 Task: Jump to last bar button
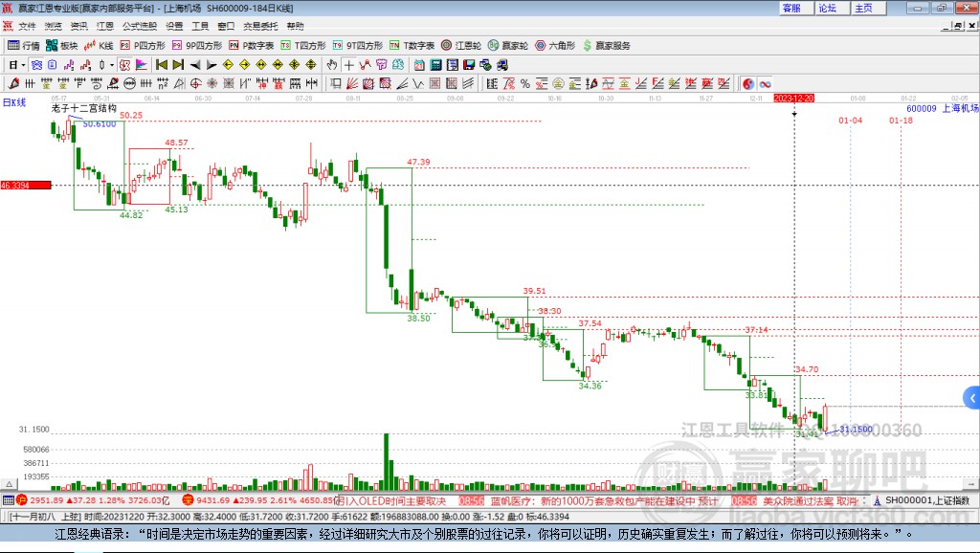tap(178, 65)
